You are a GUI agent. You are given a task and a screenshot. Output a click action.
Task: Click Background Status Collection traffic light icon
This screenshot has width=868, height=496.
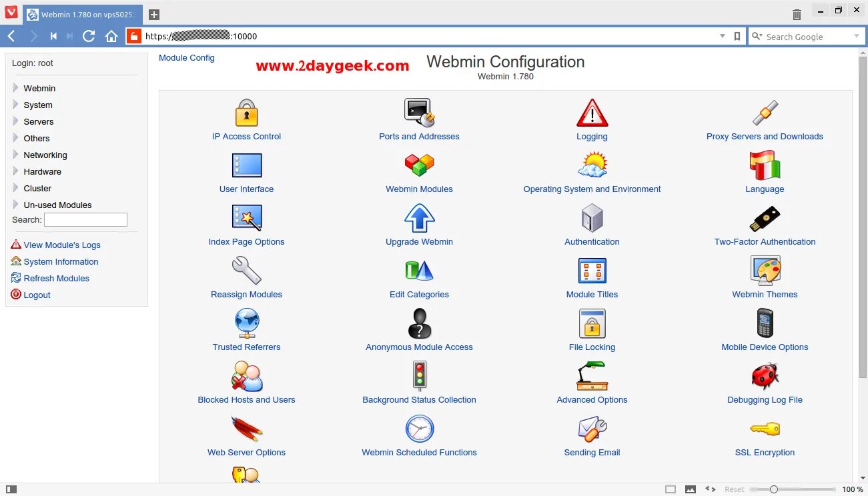[420, 376]
